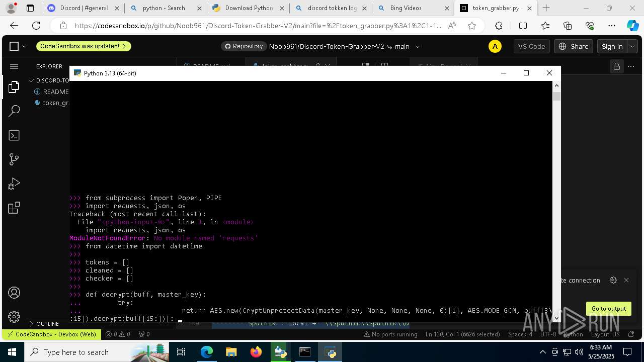The width and height of the screenshot is (644, 362).
Task: Click 'Layout: US' in the status bar
Action: tap(605, 334)
